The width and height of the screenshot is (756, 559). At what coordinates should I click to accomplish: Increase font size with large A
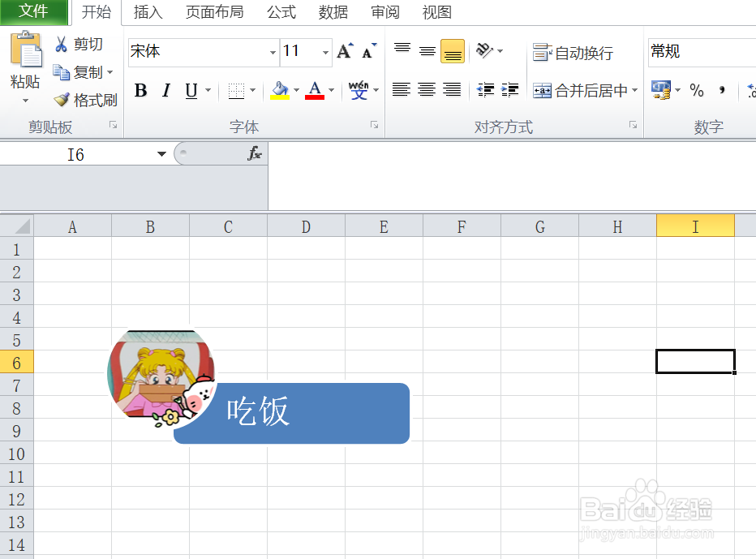[345, 50]
